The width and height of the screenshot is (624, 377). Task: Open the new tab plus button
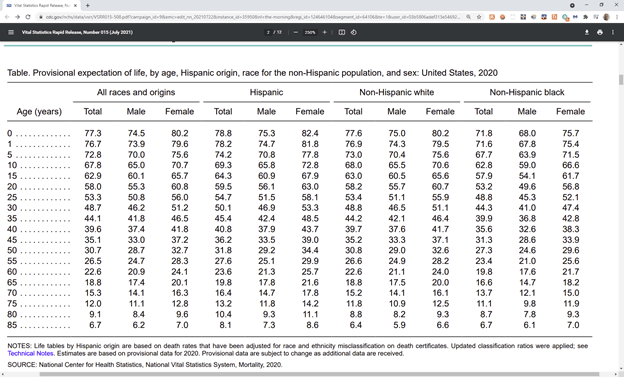(88, 6)
